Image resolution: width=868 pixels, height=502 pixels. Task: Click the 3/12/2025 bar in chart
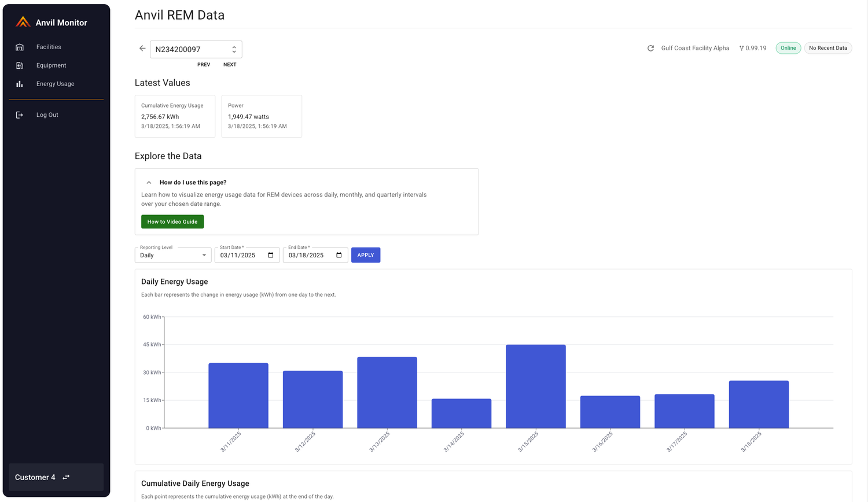(313, 400)
